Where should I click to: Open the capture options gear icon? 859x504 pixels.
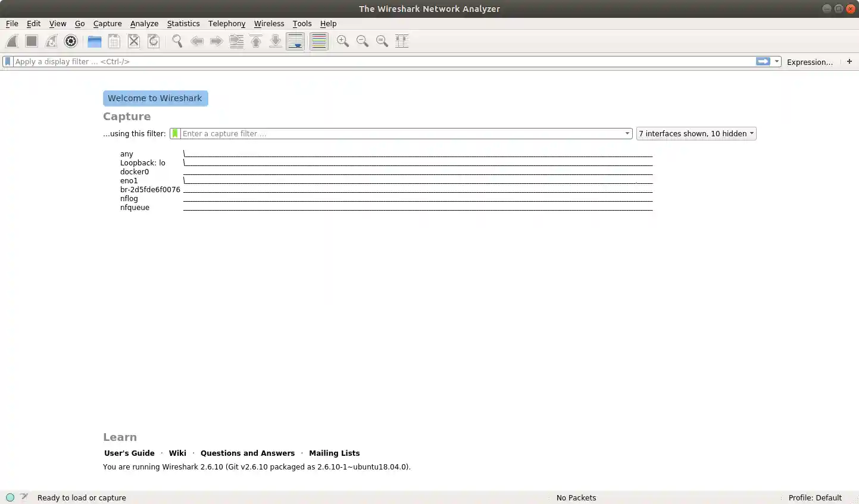point(71,41)
